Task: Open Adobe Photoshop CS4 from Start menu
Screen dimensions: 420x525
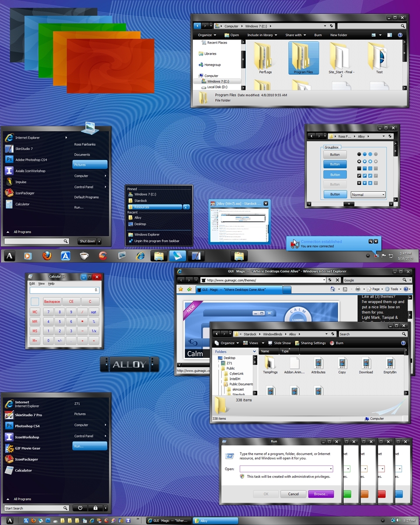Action: [31, 160]
